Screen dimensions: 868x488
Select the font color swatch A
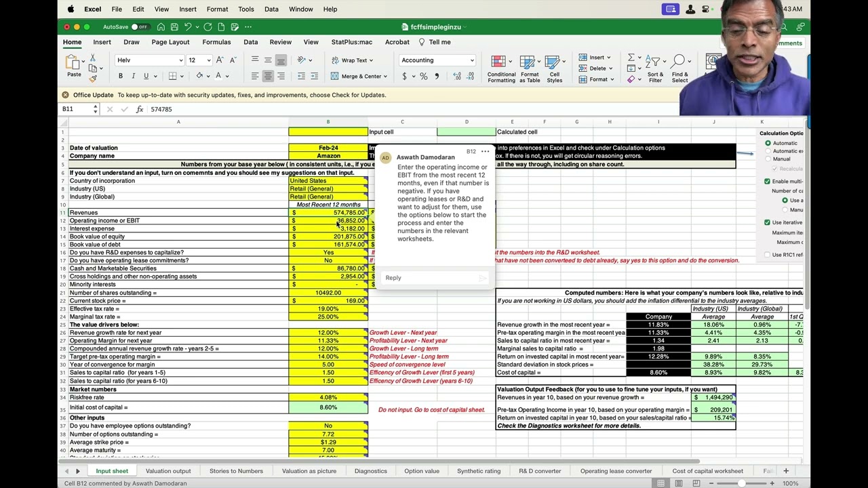point(218,76)
